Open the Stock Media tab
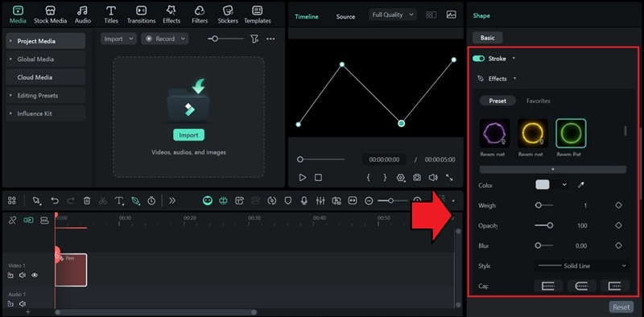This screenshot has width=644, height=317. click(50, 14)
